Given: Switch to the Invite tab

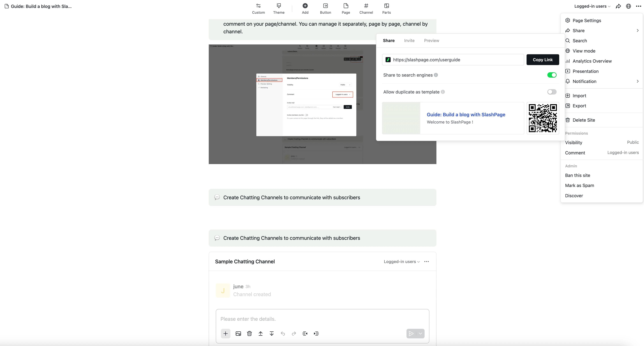Looking at the screenshot, I should click(409, 40).
